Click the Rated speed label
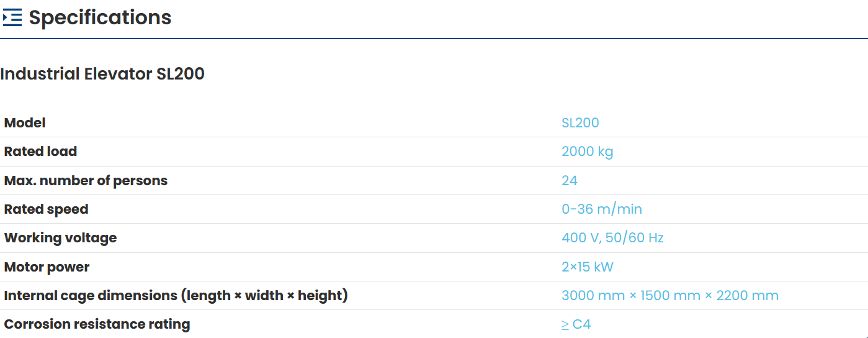 pyautogui.click(x=46, y=209)
